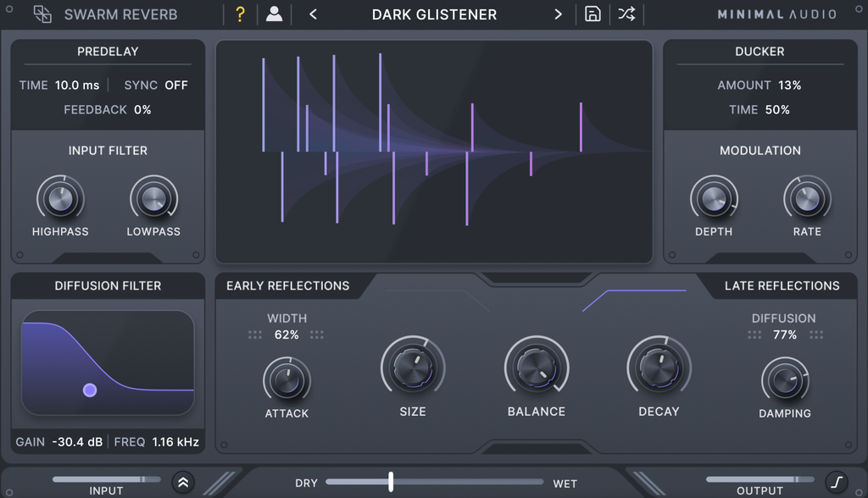Open the Swarm Reverb help via question mark icon
The image size is (868, 498).
click(x=240, y=14)
